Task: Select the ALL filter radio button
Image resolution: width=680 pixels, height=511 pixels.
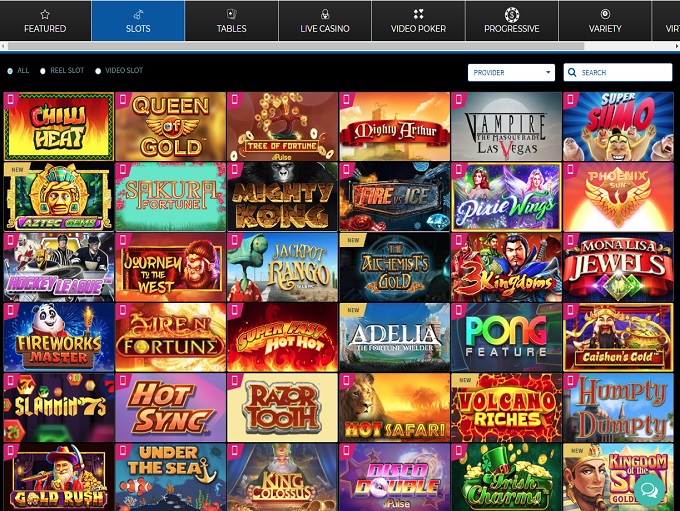Action: click(x=10, y=71)
